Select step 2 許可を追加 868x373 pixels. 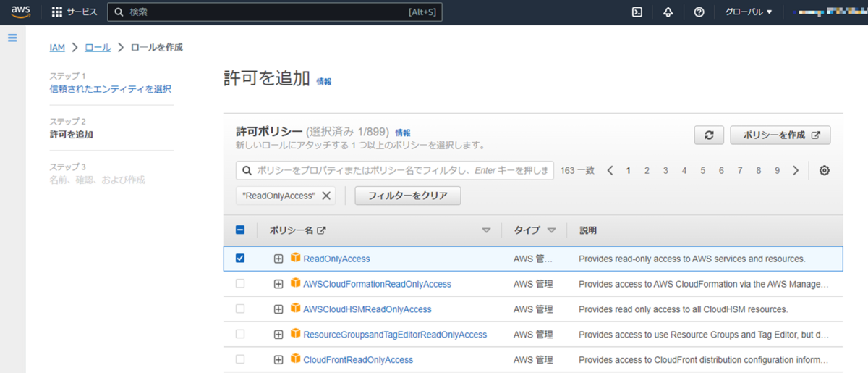coord(71,135)
